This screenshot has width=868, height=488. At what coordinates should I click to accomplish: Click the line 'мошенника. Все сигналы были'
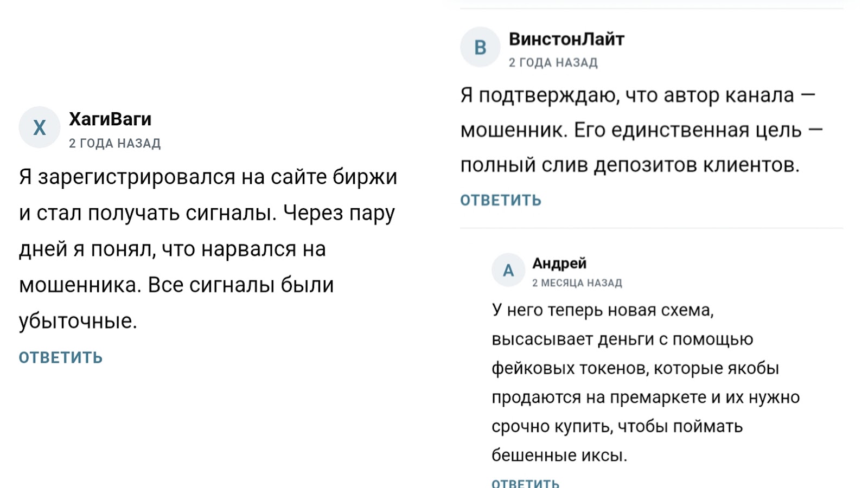176,285
